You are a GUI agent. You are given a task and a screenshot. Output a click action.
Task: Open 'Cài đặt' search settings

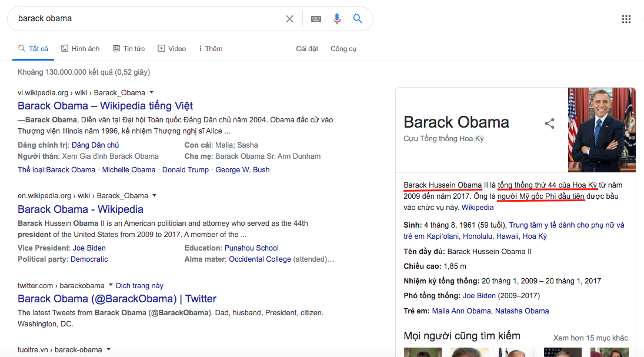[x=307, y=48]
